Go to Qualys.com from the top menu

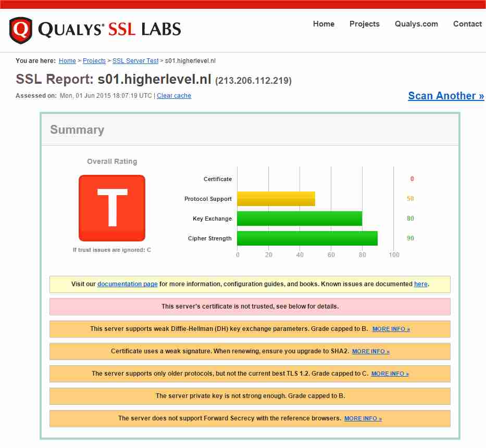click(416, 24)
